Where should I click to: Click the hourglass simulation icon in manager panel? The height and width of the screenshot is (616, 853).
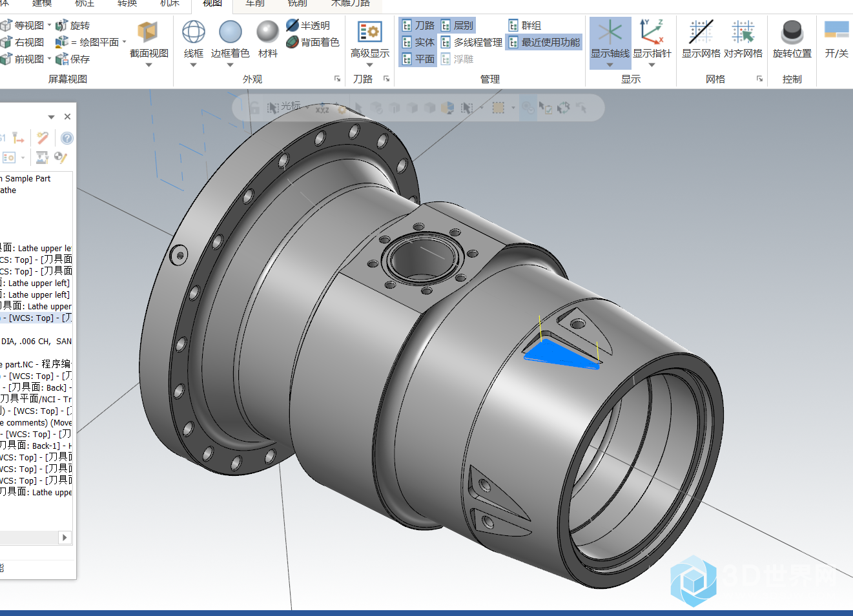(42, 158)
